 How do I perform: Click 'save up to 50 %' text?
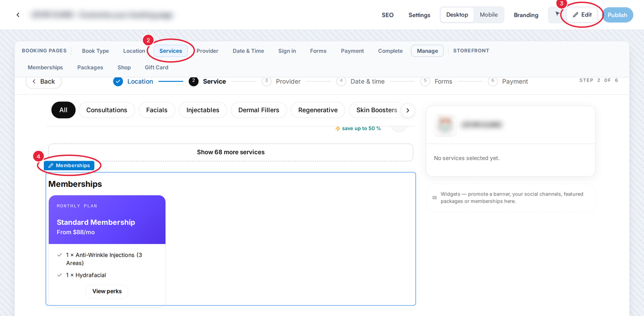pos(362,129)
